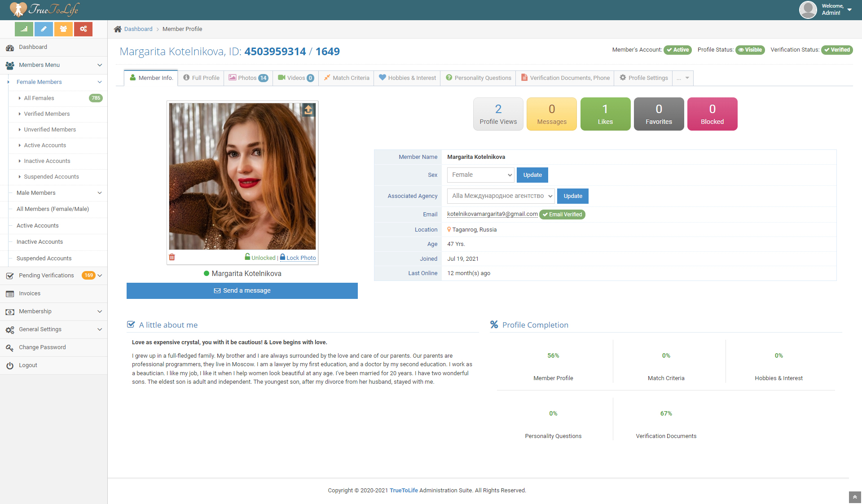This screenshot has height=504, width=862.
Task: Open Associated Agency dropdown
Action: tap(501, 196)
